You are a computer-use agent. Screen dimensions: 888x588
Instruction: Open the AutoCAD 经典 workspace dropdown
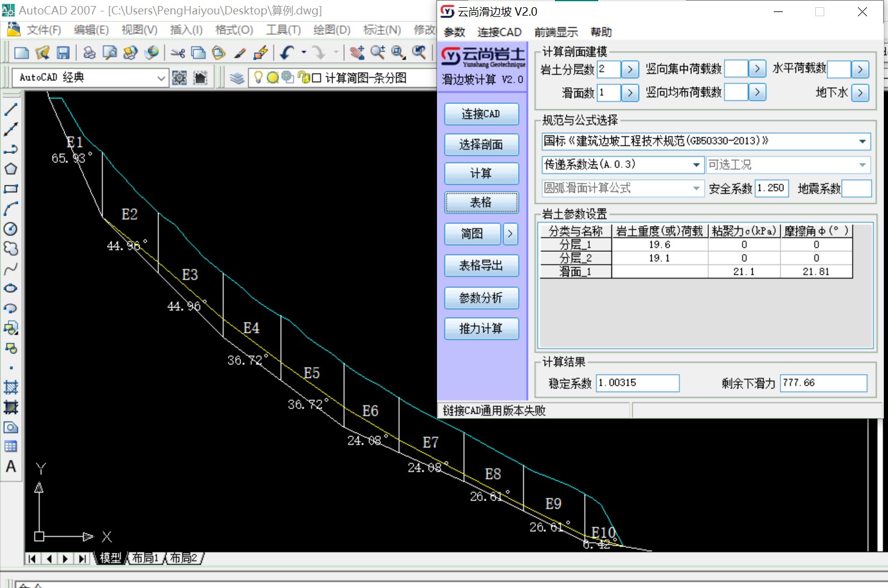161,78
